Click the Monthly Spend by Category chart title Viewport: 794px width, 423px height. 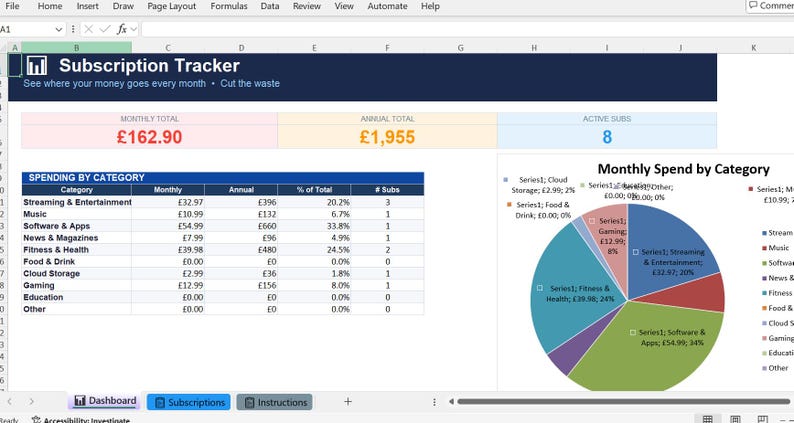pyautogui.click(x=684, y=169)
